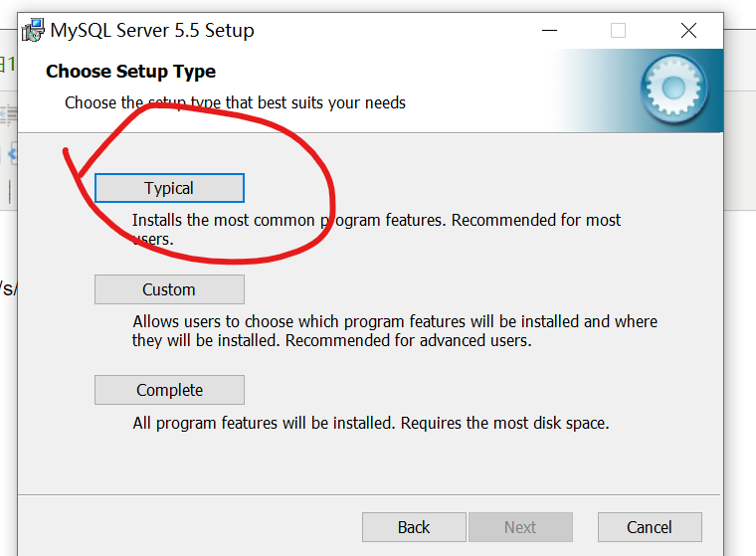Select the Custom setup type
Image resolution: width=756 pixels, height=556 pixels.
[x=169, y=289]
